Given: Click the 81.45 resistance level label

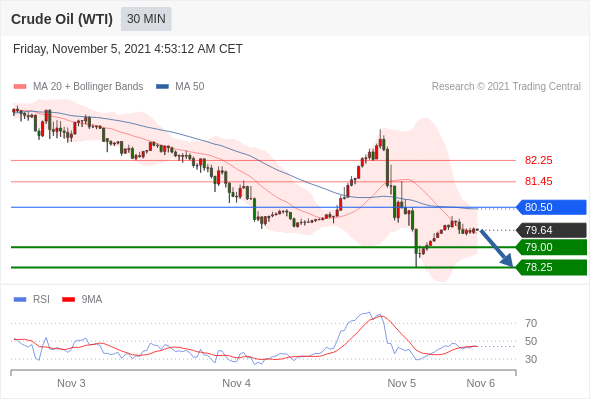Looking at the screenshot, I should 538,181.
